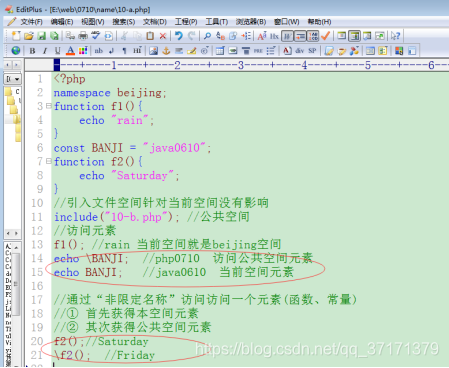
Task: Open Replace (A to B icon)
Action: (x=220, y=36)
